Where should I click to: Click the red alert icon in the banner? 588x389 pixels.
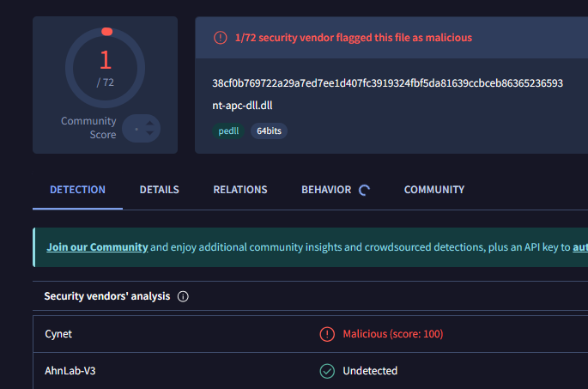(220, 38)
